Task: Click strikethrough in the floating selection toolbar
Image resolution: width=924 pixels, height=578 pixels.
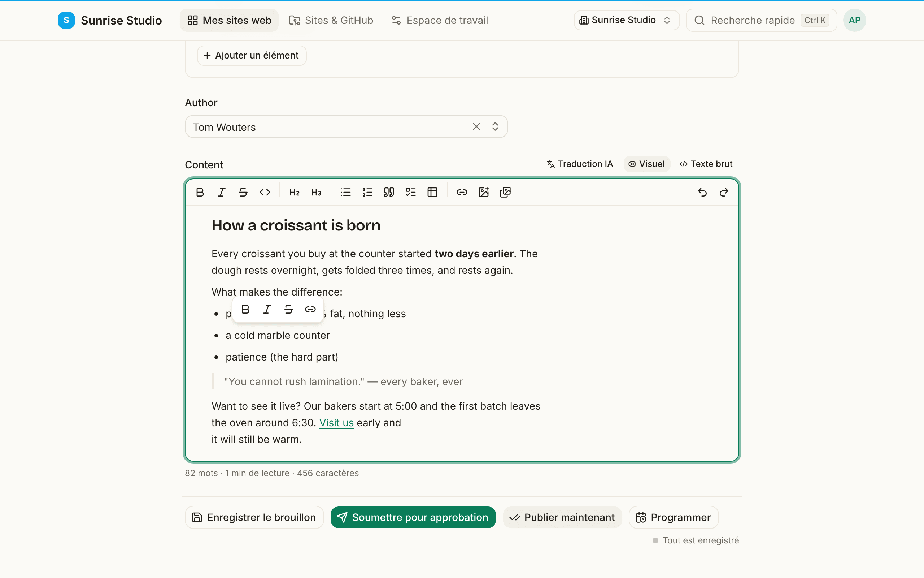Action: pyautogui.click(x=289, y=309)
